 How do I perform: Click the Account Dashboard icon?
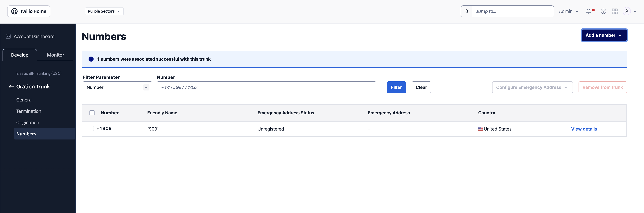(x=8, y=36)
